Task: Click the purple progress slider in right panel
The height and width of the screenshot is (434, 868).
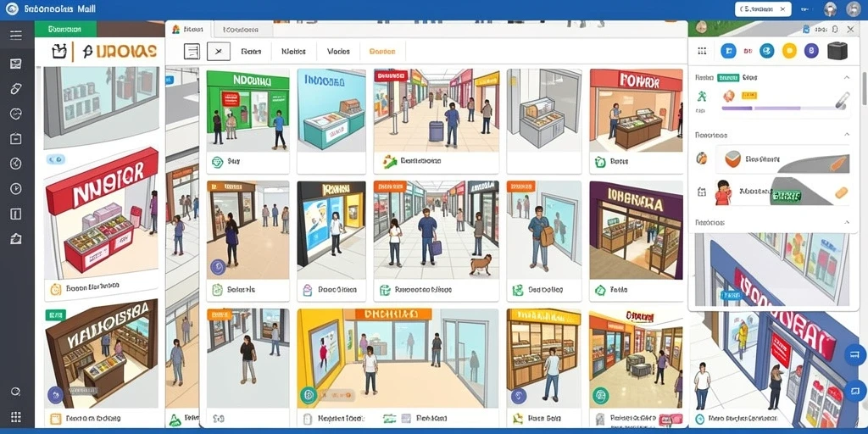Action: (x=776, y=108)
